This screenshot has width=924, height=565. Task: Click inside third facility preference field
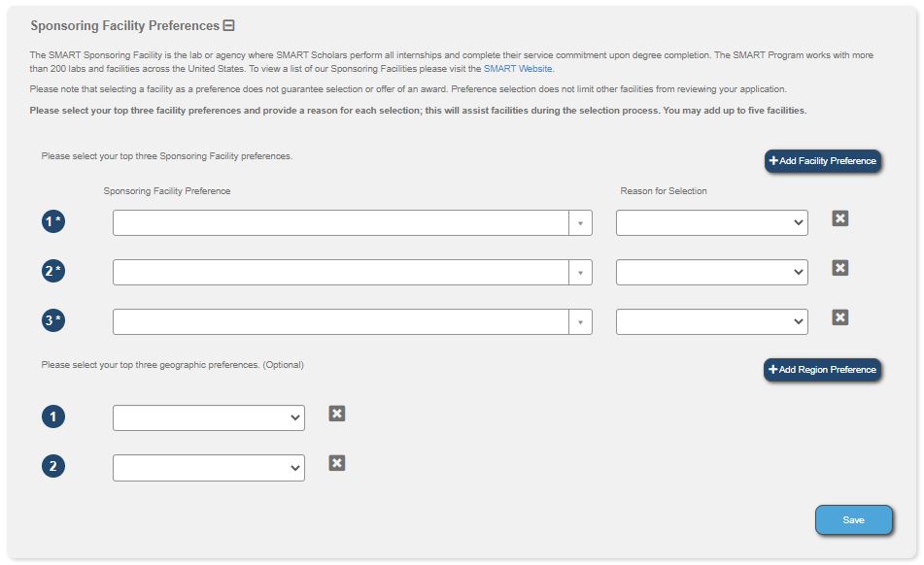click(x=340, y=322)
